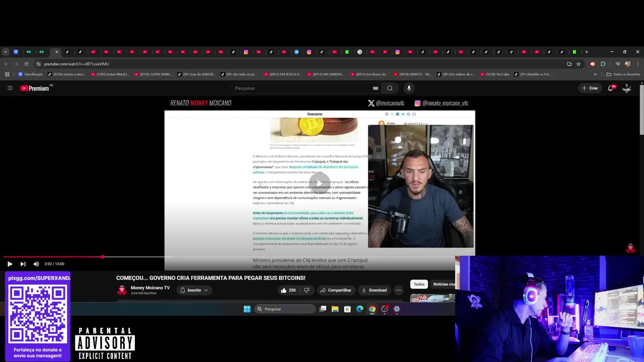Select the Todos filter chip
Image resolution: width=644 pixels, height=362 pixels.
(419, 284)
